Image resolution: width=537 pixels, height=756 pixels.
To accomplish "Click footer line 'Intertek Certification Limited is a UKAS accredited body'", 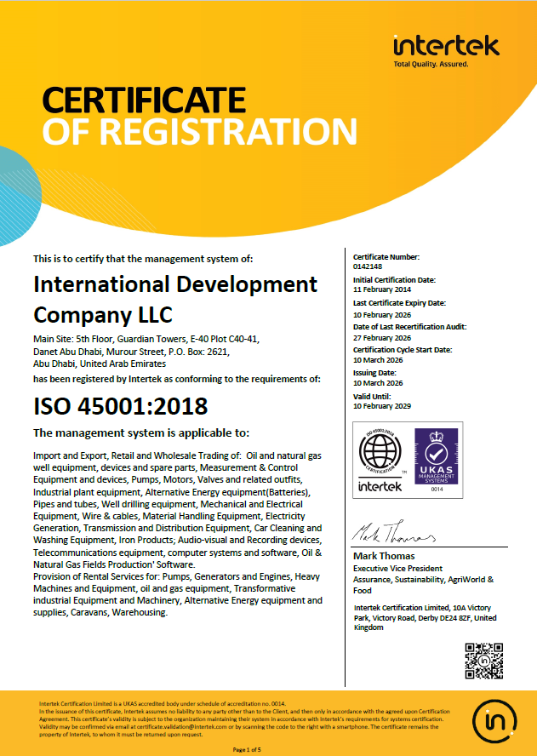I will 162,704.
